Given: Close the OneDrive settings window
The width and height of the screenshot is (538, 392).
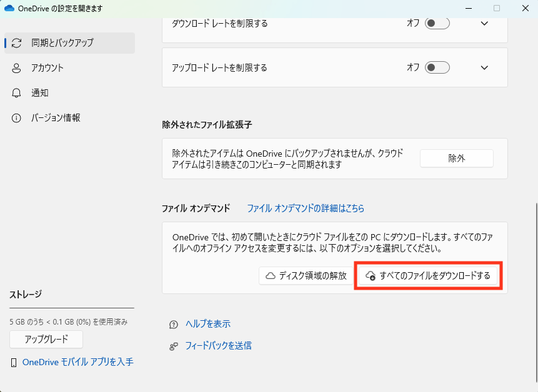Looking at the screenshot, I should pos(526,8).
